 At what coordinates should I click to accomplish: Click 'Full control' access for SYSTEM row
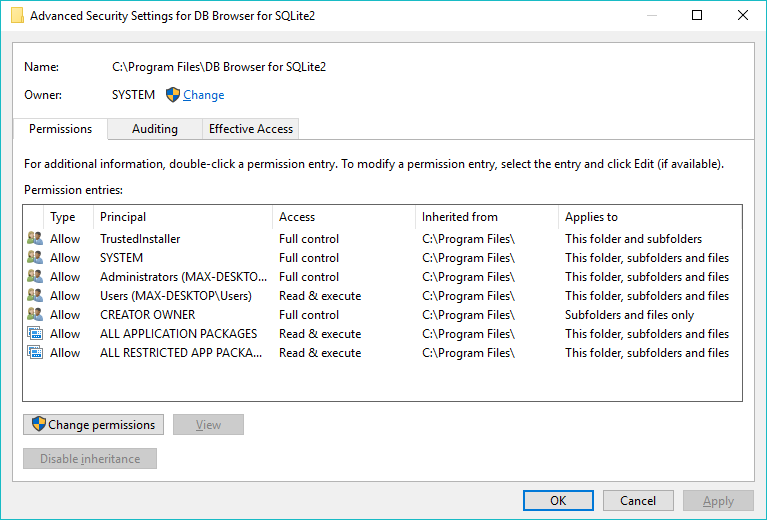point(309,258)
